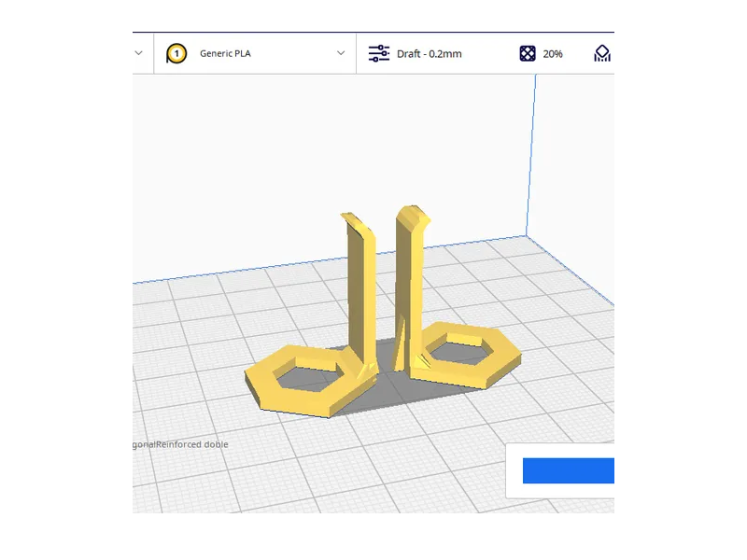Click the support settings icon

tap(602, 53)
